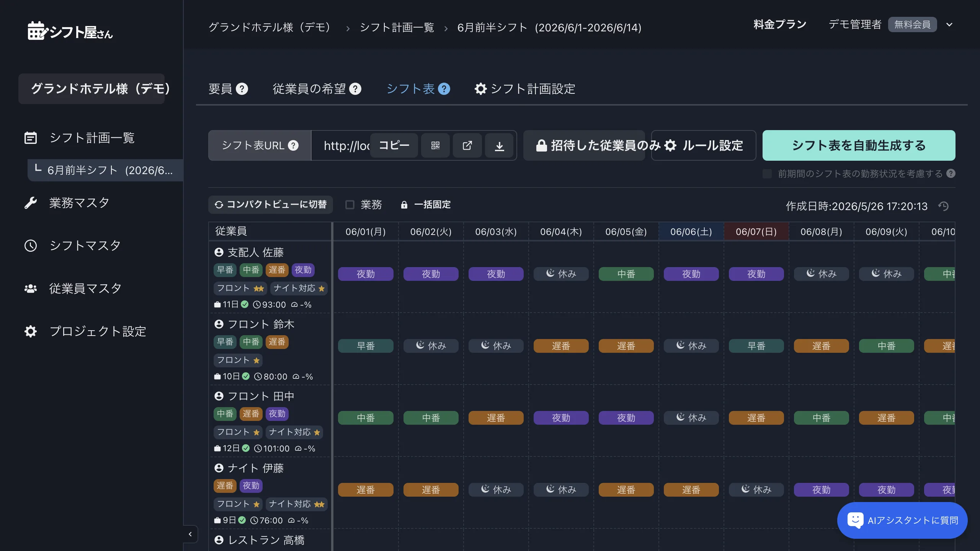
Task: Click avatar icon of ナイト 伊藤
Action: [219, 468]
